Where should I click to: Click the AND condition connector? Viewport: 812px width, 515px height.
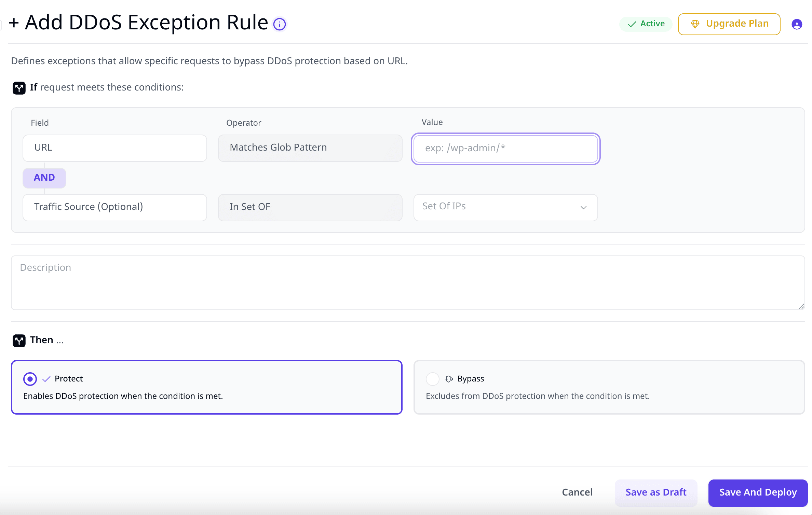coord(44,178)
